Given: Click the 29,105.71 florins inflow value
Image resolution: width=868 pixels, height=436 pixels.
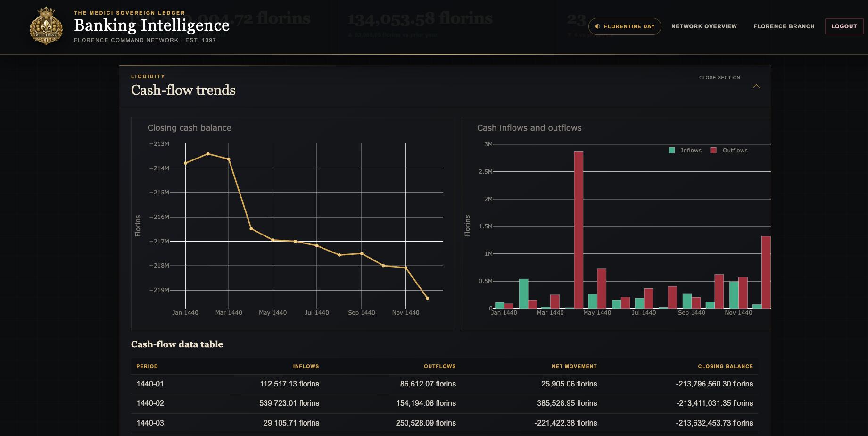Looking at the screenshot, I should coord(291,423).
